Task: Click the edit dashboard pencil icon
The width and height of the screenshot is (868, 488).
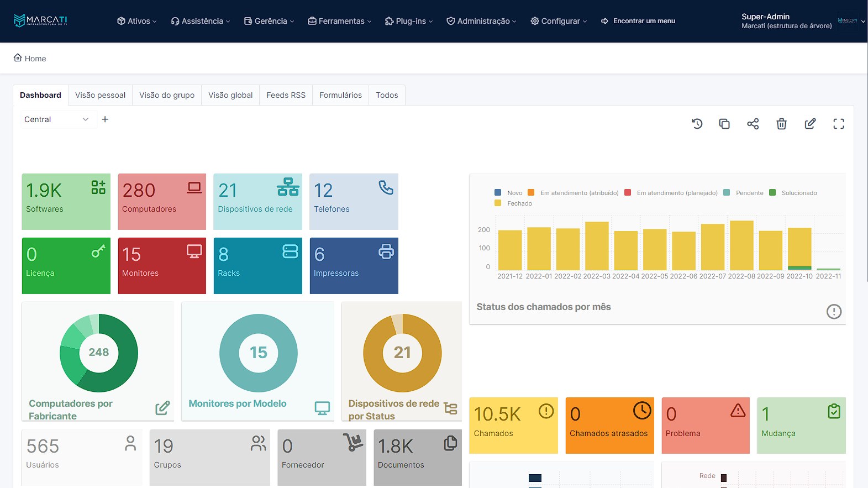Action: point(810,124)
